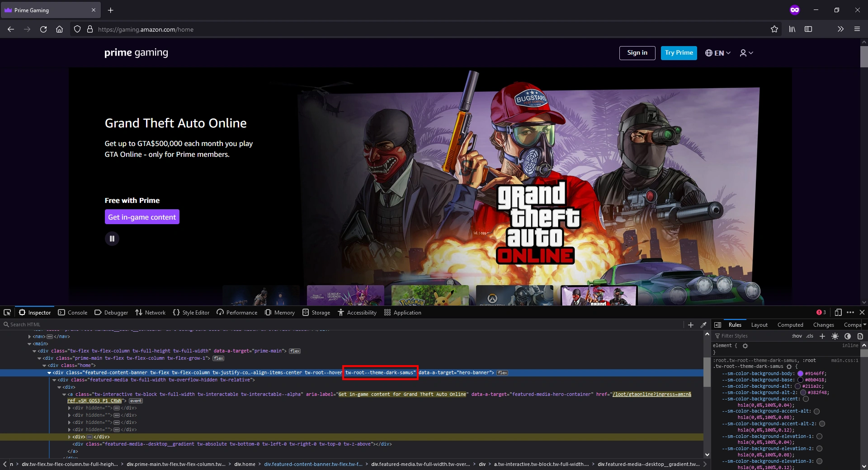Collapse the div class home node
868x470 pixels.
pos(44,366)
